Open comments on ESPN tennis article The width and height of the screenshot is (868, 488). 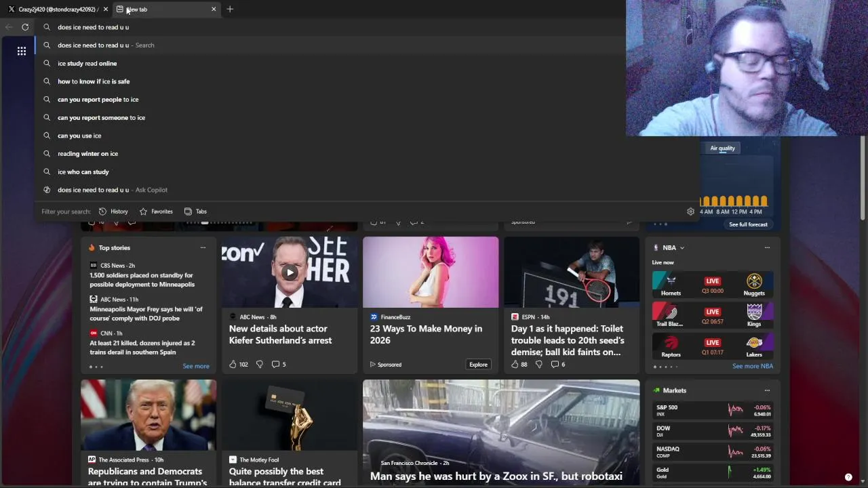pos(558,365)
